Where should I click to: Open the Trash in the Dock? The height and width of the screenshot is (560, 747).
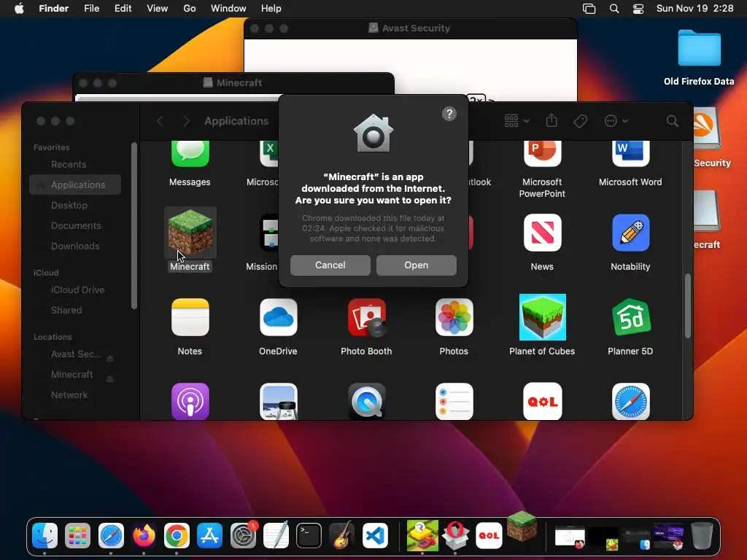click(x=702, y=536)
